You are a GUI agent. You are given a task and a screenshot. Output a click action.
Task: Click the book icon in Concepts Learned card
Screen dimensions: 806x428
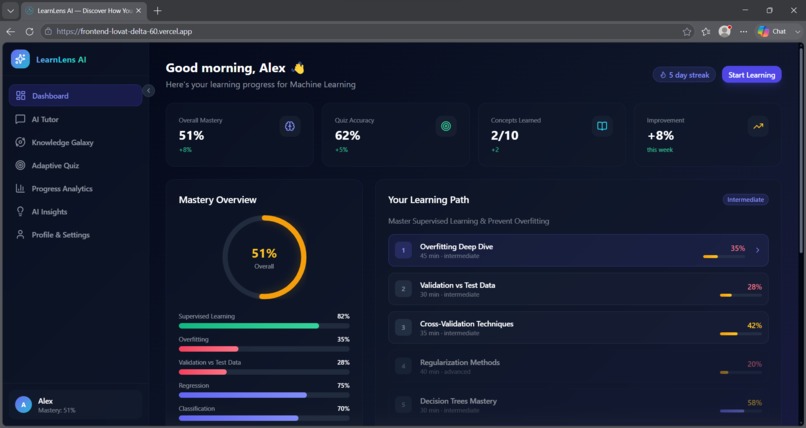coord(602,126)
